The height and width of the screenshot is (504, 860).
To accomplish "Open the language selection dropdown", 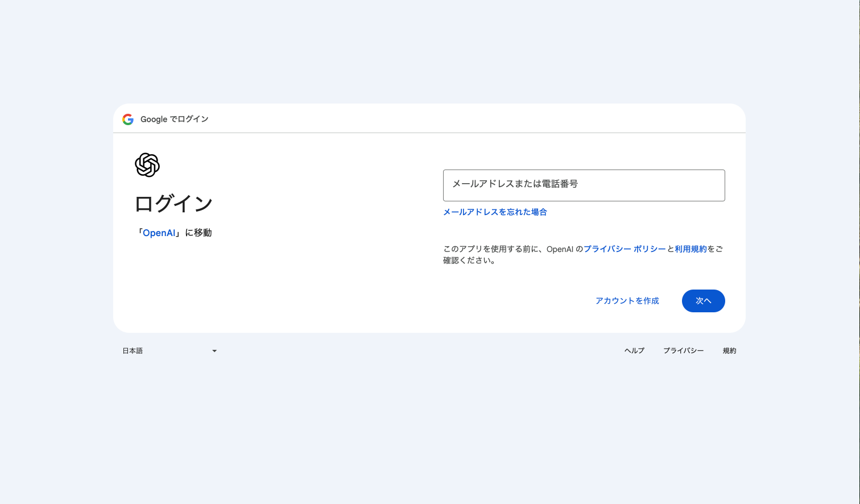I will (x=171, y=350).
